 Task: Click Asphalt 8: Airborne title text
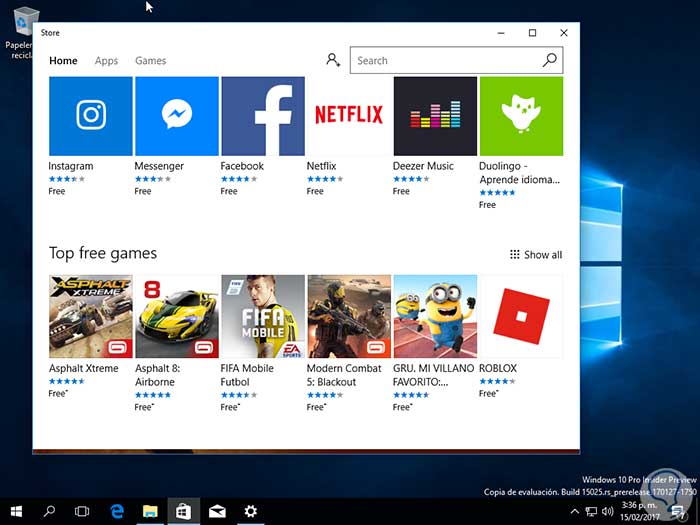158,375
